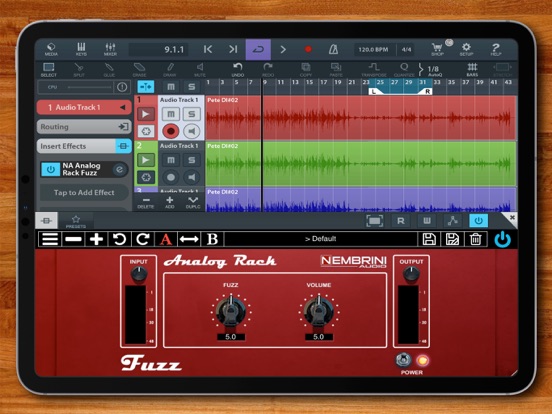The height and width of the screenshot is (414, 552).
Task: Open the Shop
Action: (x=437, y=49)
